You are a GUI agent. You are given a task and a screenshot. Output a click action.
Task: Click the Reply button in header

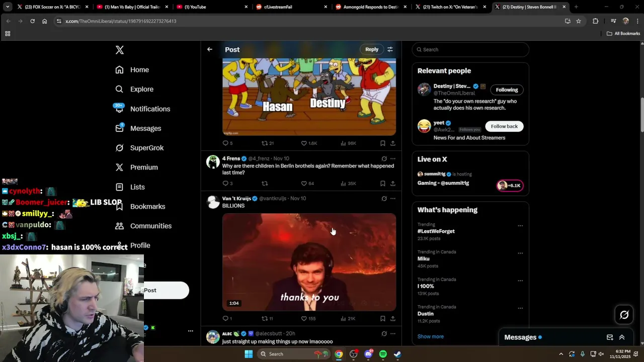[x=372, y=49]
